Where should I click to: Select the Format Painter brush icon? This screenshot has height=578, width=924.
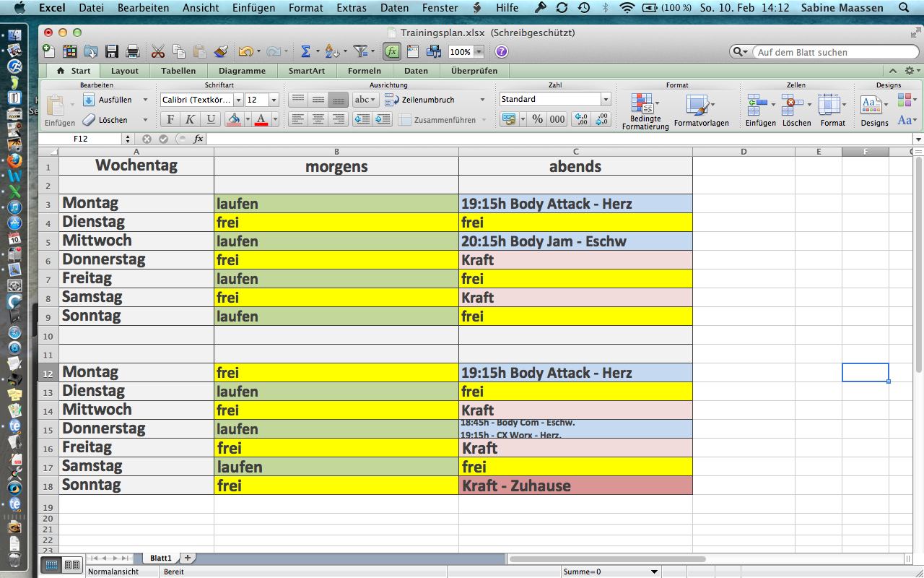click(221, 51)
